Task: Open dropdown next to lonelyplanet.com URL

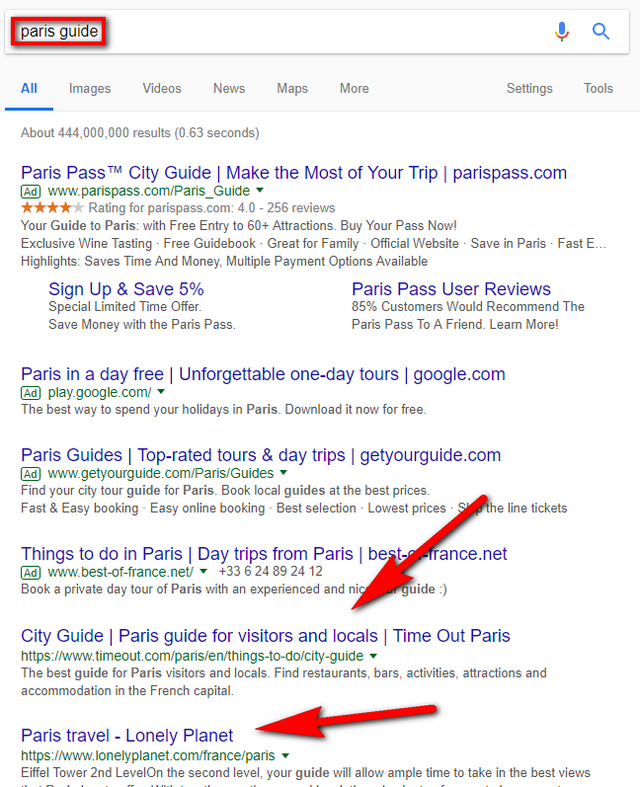Action: tap(285, 755)
